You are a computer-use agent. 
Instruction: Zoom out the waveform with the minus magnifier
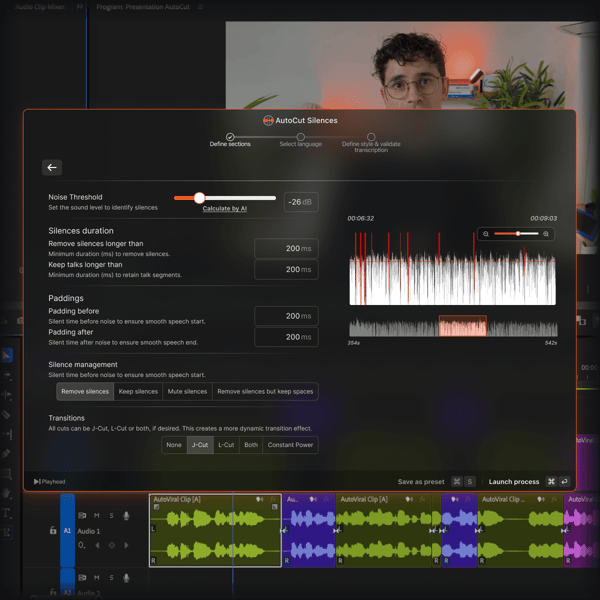(x=486, y=234)
